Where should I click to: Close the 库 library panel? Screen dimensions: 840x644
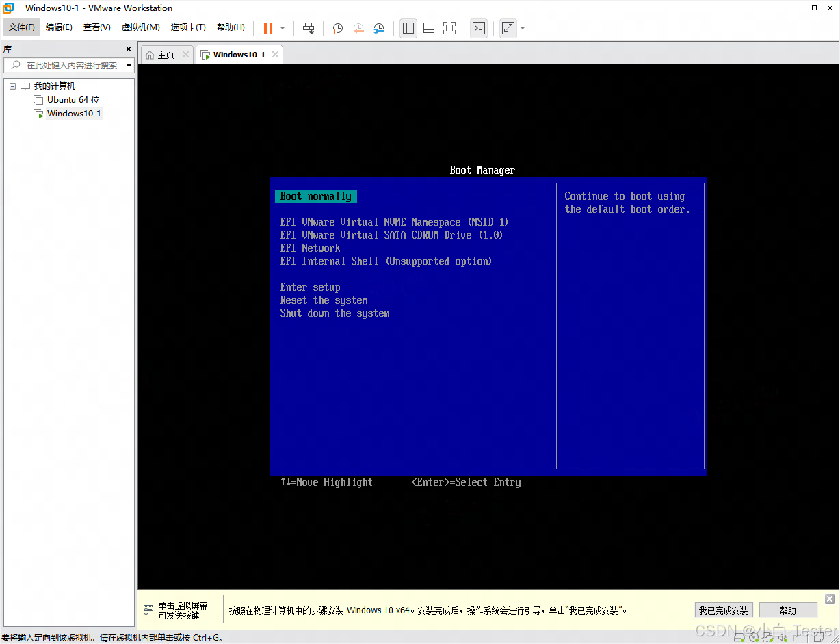pyautogui.click(x=129, y=49)
